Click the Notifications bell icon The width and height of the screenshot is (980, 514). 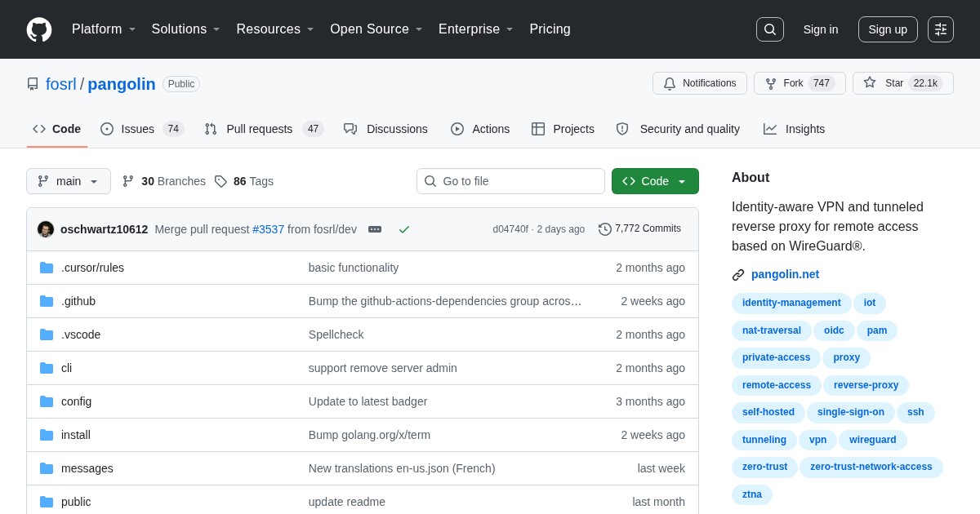coord(670,83)
